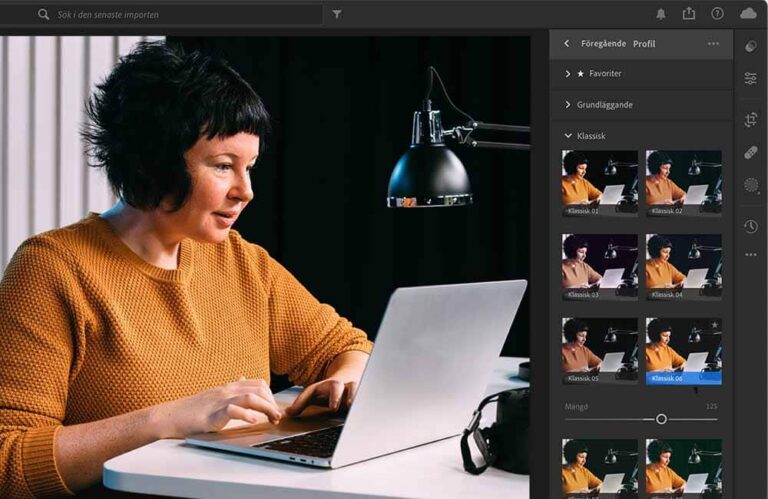Expand the Grundläggande profile group

click(x=568, y=104)
